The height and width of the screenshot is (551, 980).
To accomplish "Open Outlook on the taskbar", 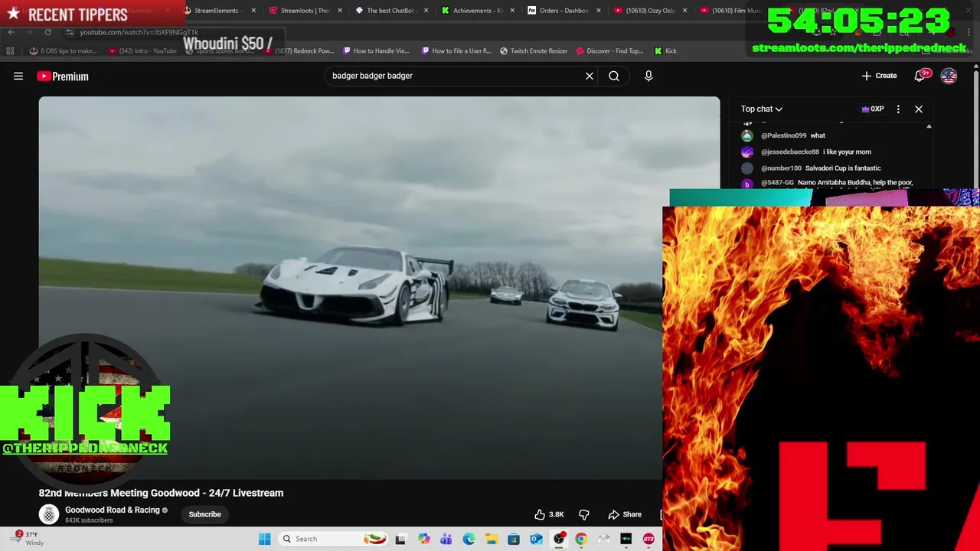I will (536, 539).
